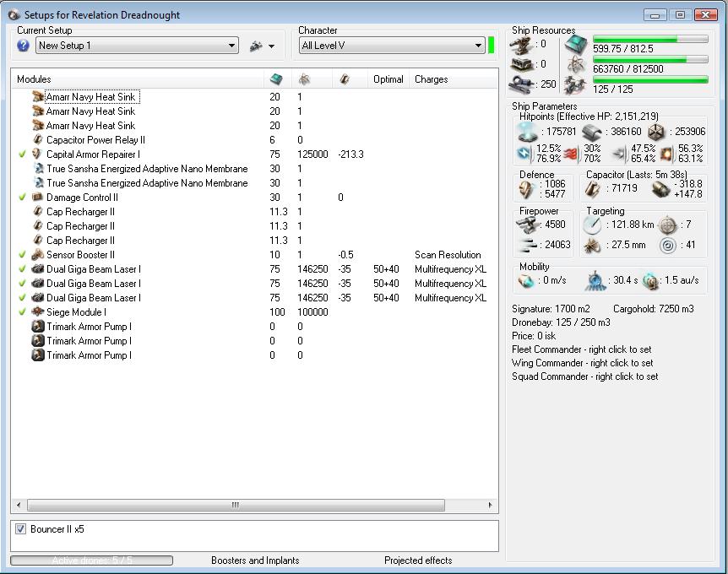This screenshot has height=574, width=728.
Task: Click the thermal resistance flame icon
Action: [x=571, y=154]
